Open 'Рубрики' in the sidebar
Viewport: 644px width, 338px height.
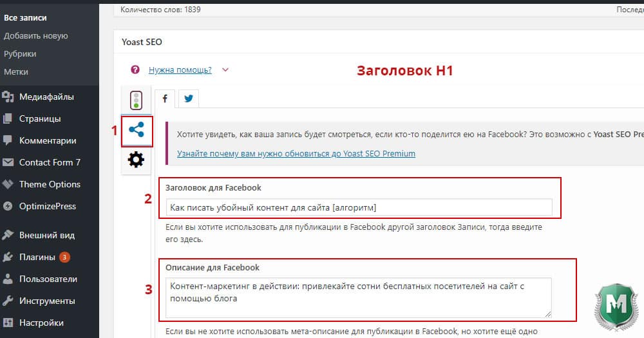[x=20, y=54]
